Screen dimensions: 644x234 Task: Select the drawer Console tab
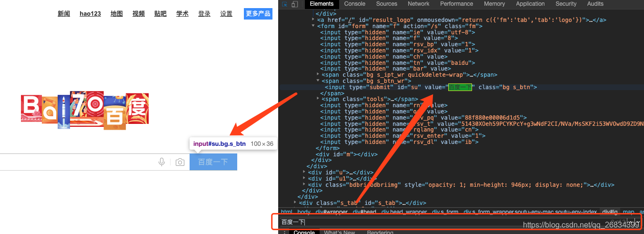[304, 232]
